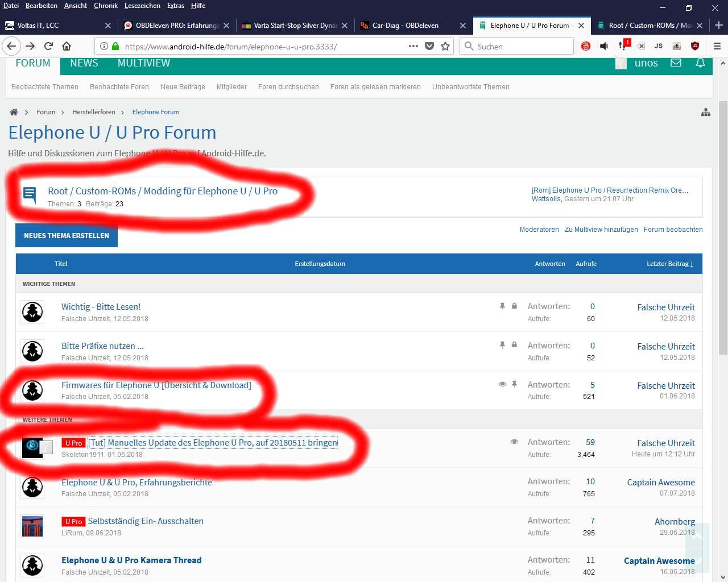Image resolution: width=728 pixels, height=582 pixels.
Task: Open the sitemap icon beside breadcrumb
Action: (706, 112)
